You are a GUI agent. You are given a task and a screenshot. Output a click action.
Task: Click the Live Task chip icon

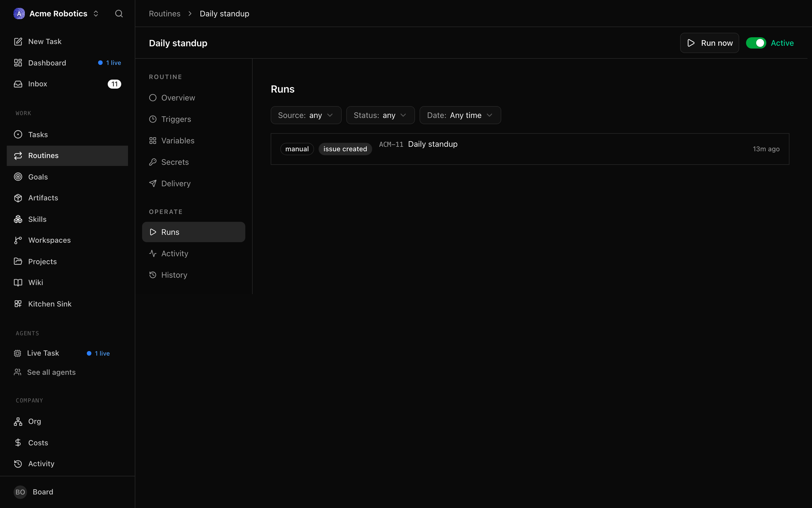[17, 353]
